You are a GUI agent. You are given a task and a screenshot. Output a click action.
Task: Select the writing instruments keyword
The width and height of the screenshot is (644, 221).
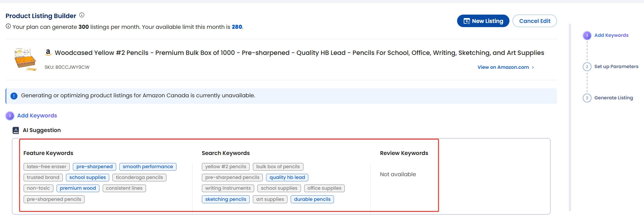coord(228,188)
